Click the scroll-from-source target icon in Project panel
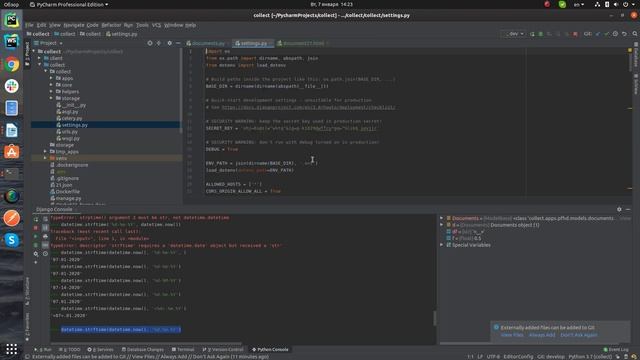 click(x=150, y=43)
